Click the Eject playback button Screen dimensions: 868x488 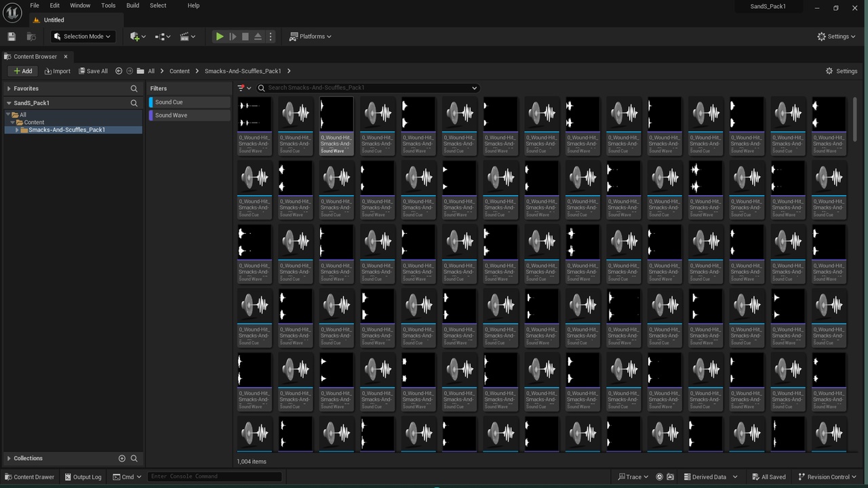click(258, 37)
